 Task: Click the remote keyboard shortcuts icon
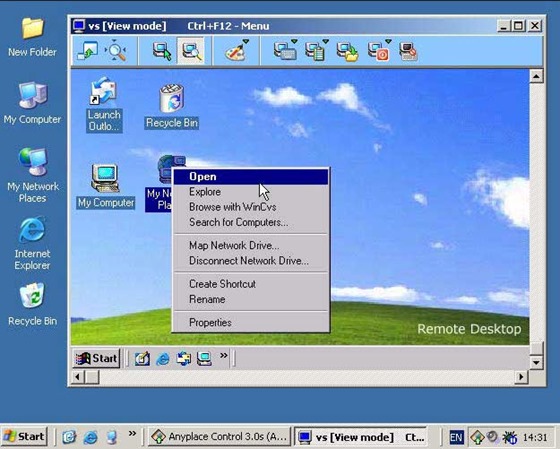click(x=284, y=52)
